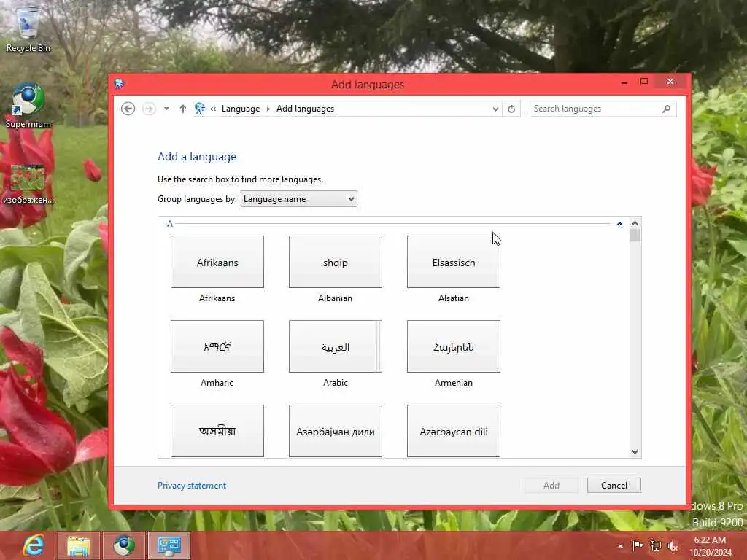Expand the address bar history dropdown

point(495,109)
